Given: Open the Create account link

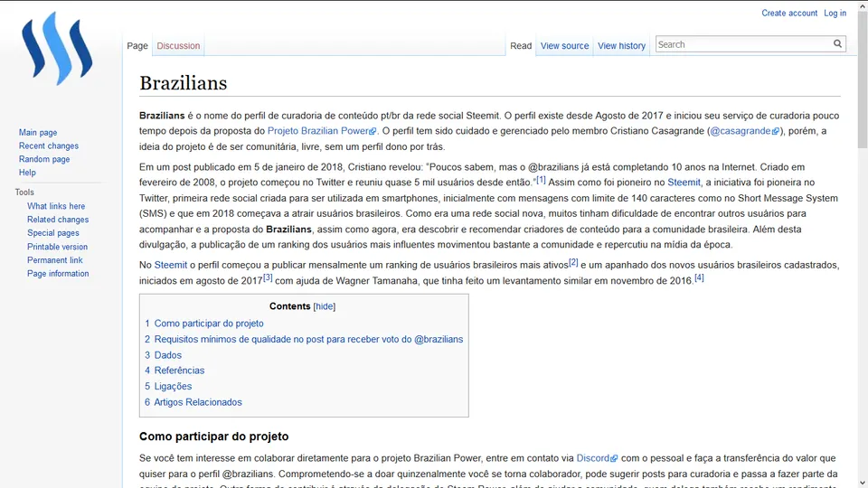Looking at the screenshot, I should point(788,13).
